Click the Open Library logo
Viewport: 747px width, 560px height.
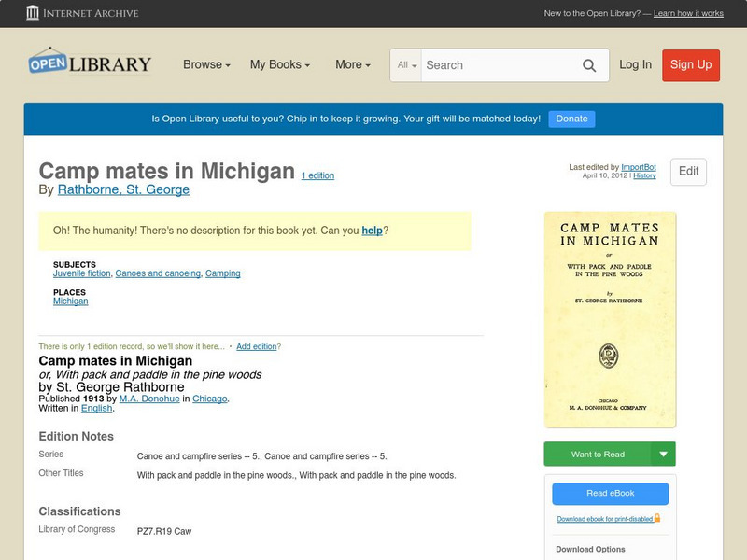89,63
